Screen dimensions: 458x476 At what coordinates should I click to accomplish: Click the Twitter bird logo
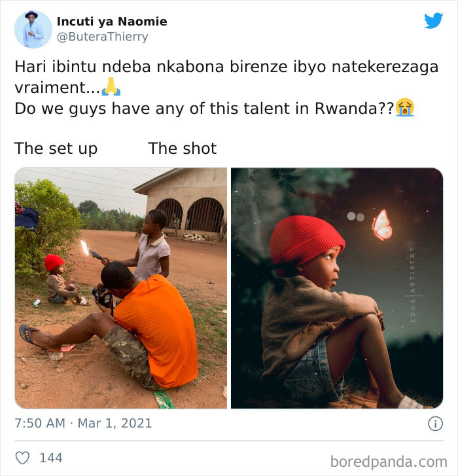[433, 21]
